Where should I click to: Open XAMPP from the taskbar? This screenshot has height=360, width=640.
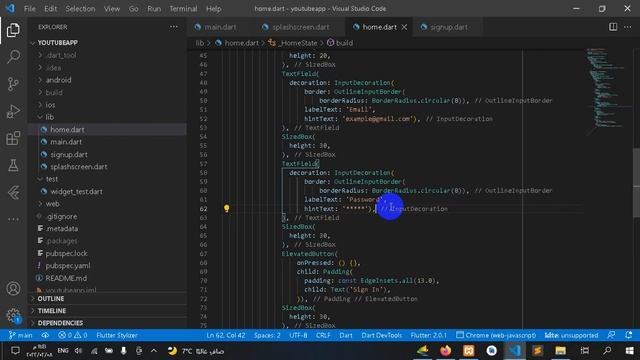pyautogui.click(x=469, y=351)
